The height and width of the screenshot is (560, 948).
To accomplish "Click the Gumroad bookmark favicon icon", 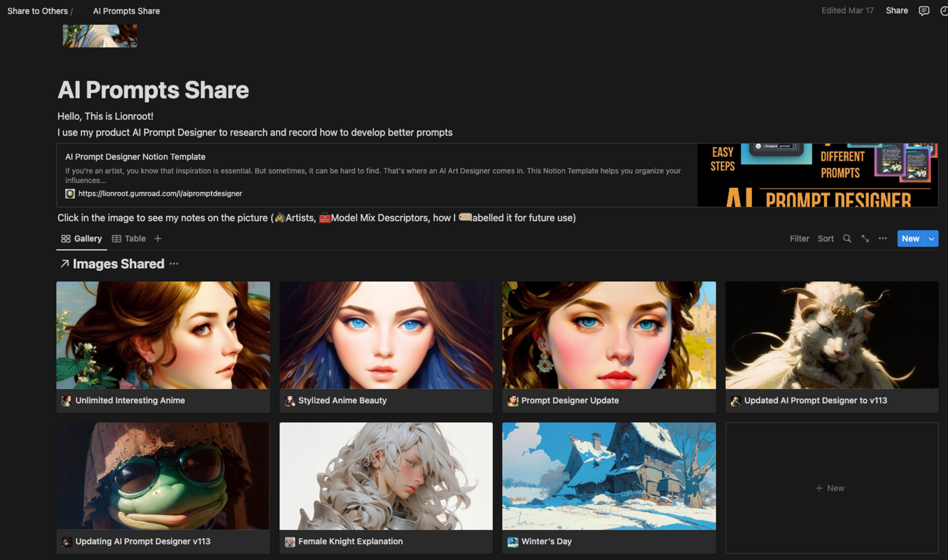I will click(x=70, y=194).
